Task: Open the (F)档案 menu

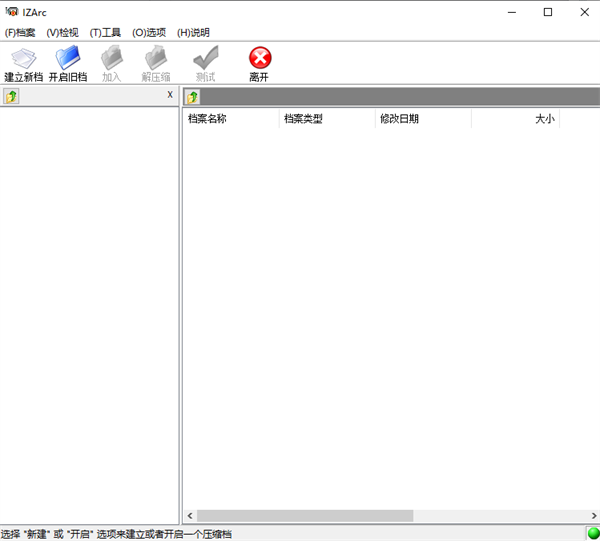Action: [20, 32]
